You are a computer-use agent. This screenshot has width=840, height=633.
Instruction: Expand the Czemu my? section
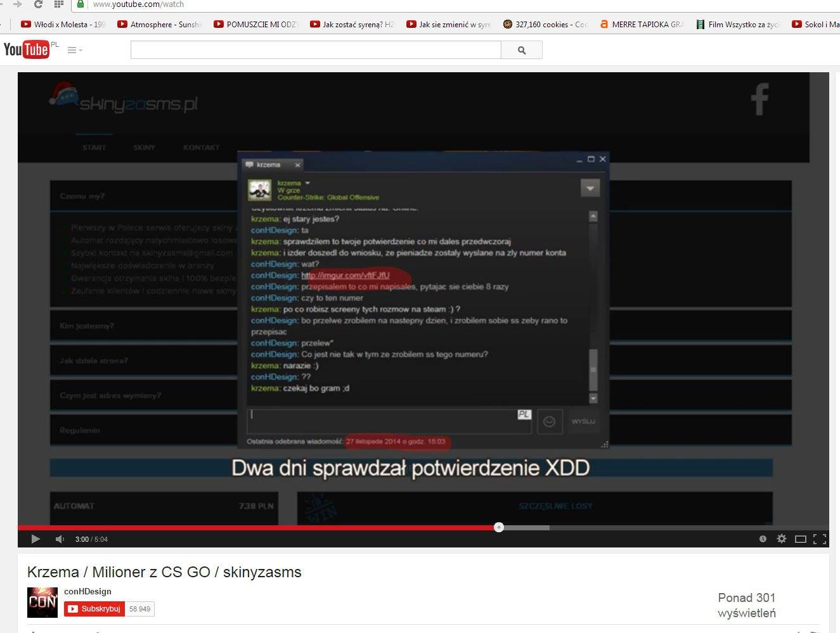pos(82,196)
